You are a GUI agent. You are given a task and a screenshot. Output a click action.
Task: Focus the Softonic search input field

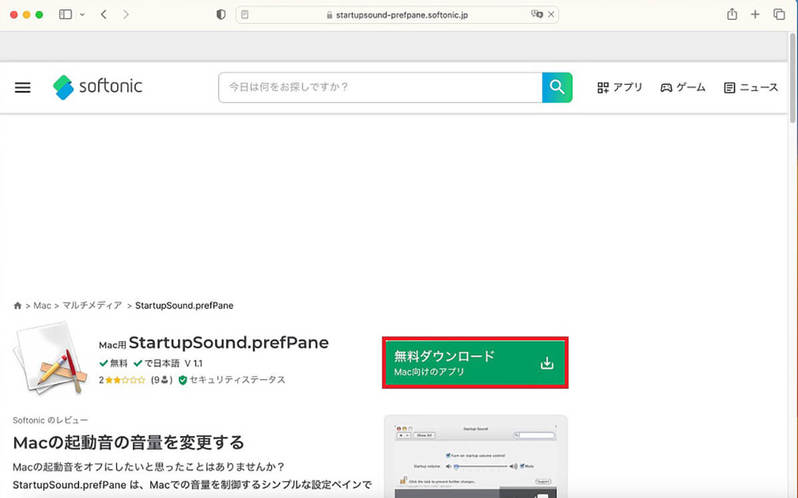click(380, 87)
